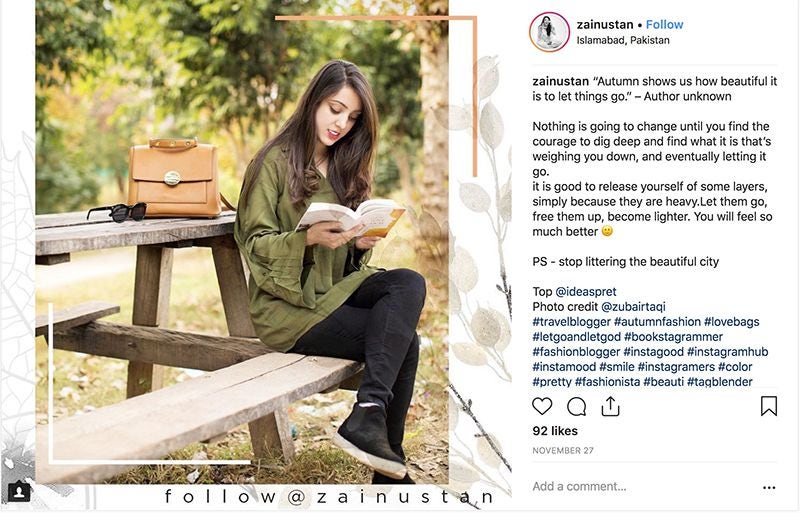The image size is (800, 513).
Task: Open the Islamabad, Pakistan location link
Action: tap(623, 40)
